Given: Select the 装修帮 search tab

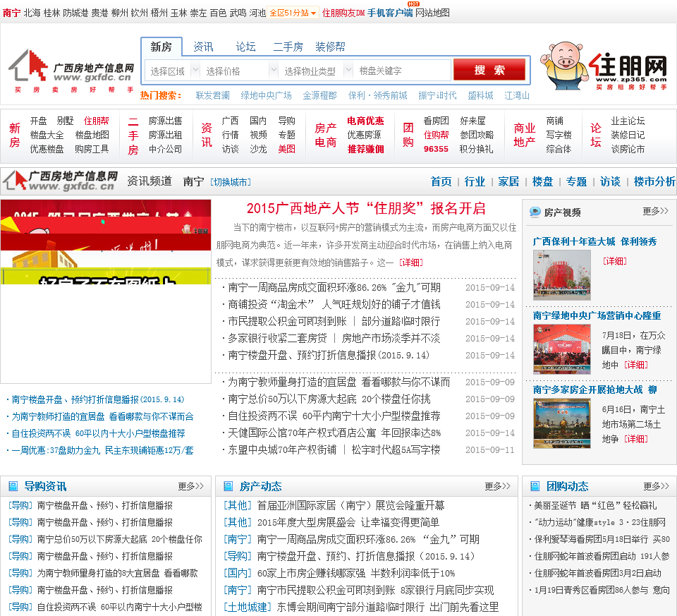Looking at the screenshot, I should (x=330, y=47).
